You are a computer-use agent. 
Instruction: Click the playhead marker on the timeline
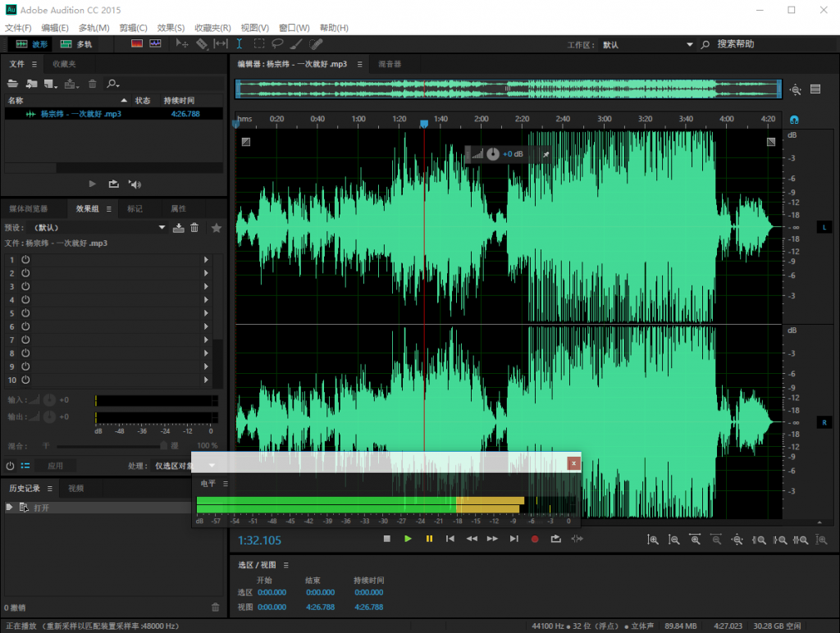click(424, 124)
